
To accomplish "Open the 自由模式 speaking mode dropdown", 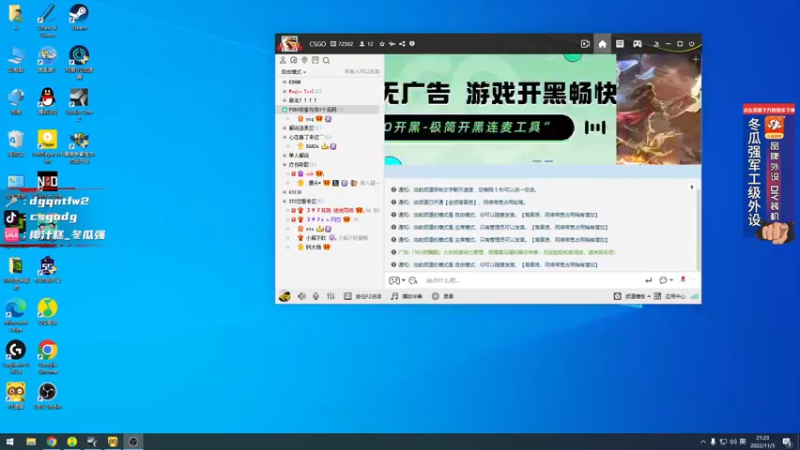I will coord(293,72).
